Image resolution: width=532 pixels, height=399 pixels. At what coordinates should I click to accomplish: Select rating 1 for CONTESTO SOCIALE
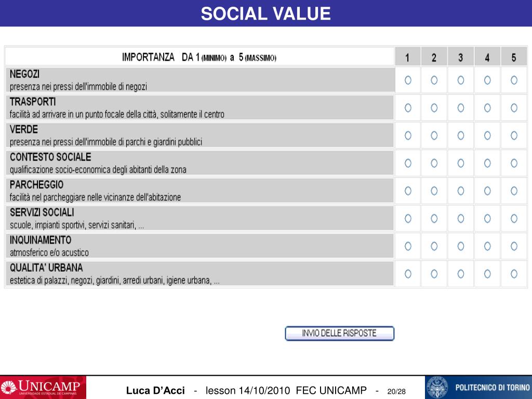tap(408, 163)
